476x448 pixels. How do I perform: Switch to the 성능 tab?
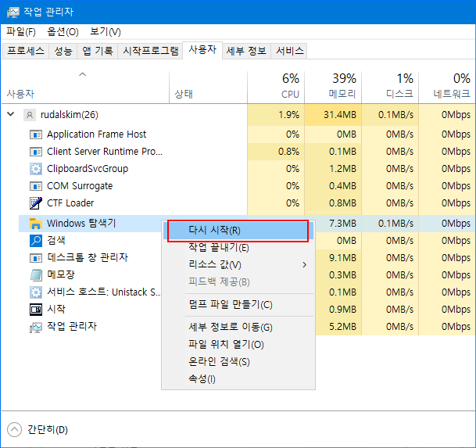coord(63,51)
